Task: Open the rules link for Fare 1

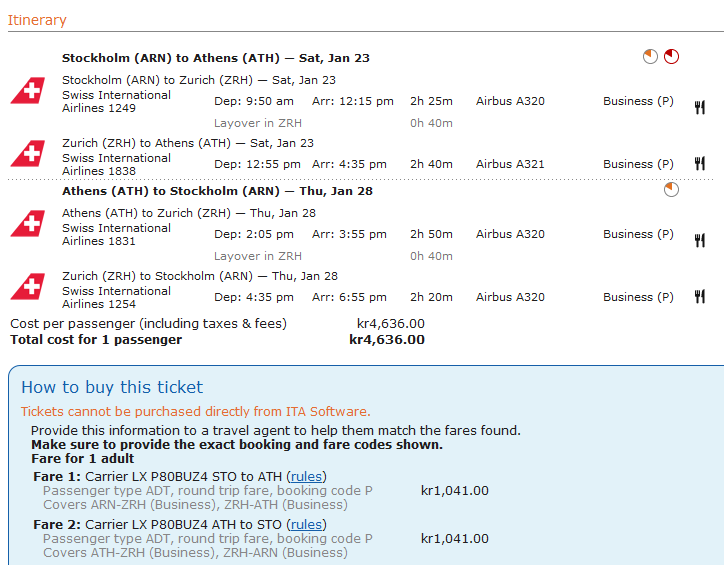Action: [x=306, y=476]
